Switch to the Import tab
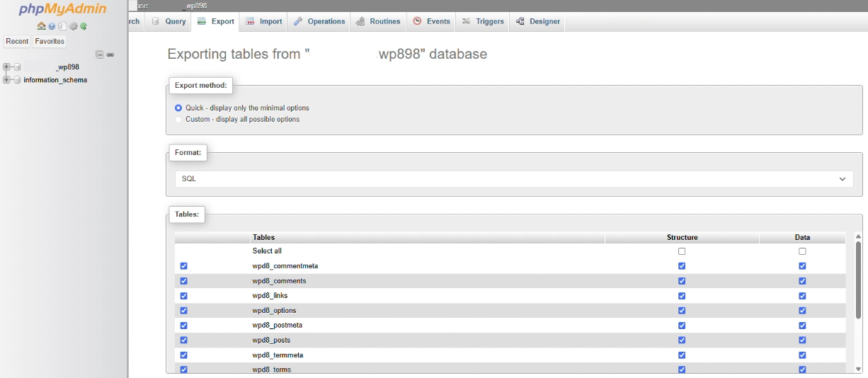The height and width of the screenshot is (378, 868). pos(264,21)
